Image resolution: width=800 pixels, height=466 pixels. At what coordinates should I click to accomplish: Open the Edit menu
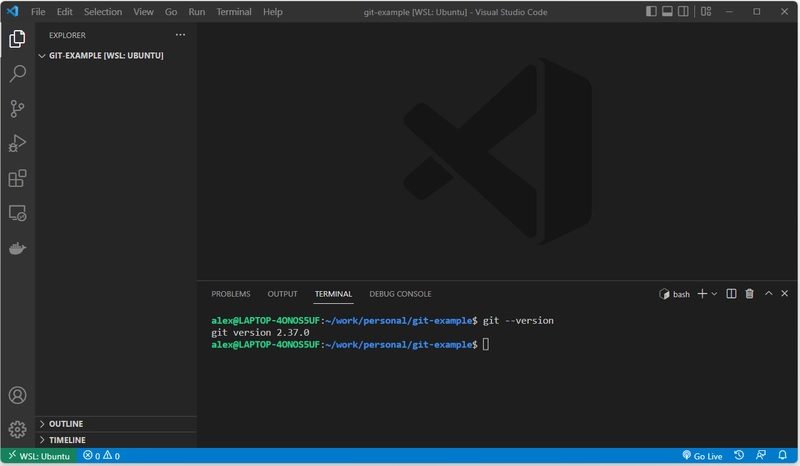[x=64, y=12]
